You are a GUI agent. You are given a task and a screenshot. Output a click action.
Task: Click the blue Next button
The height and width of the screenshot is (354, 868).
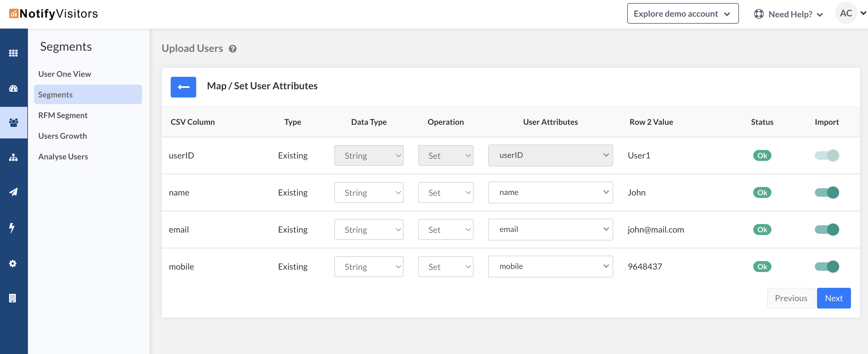click(833, 298)
